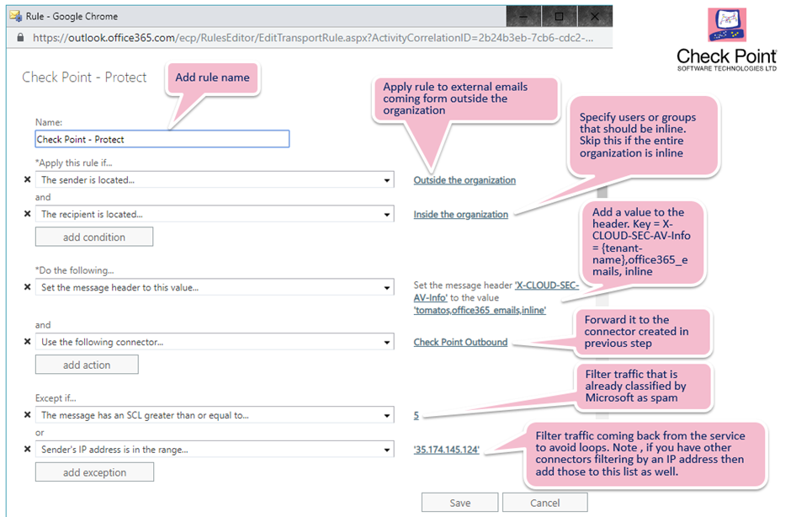The width and height of the screenshot is (812, 517).
Task: Click the '*Apply this rule if...' label
Action: click(x=73, y=163)
